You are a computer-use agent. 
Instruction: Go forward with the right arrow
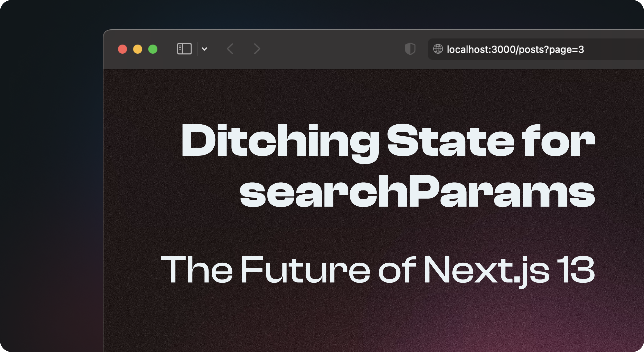pyautogui.click(x=257, y=49)
